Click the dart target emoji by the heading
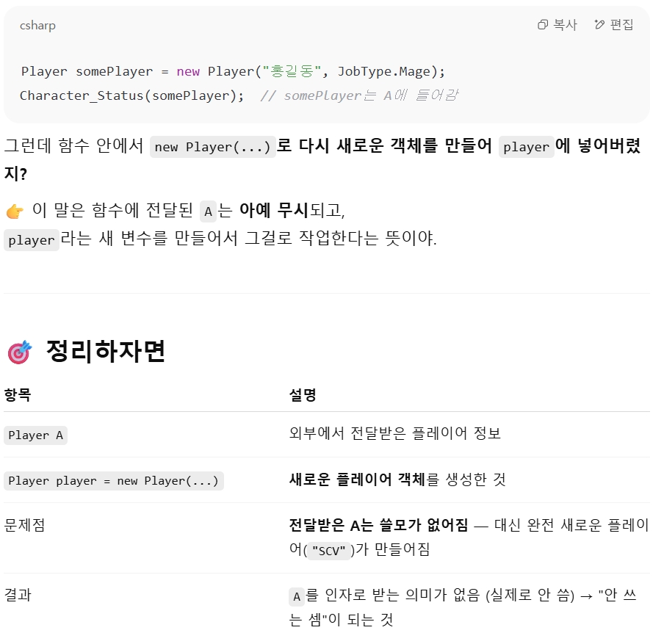 pos(19,352)
